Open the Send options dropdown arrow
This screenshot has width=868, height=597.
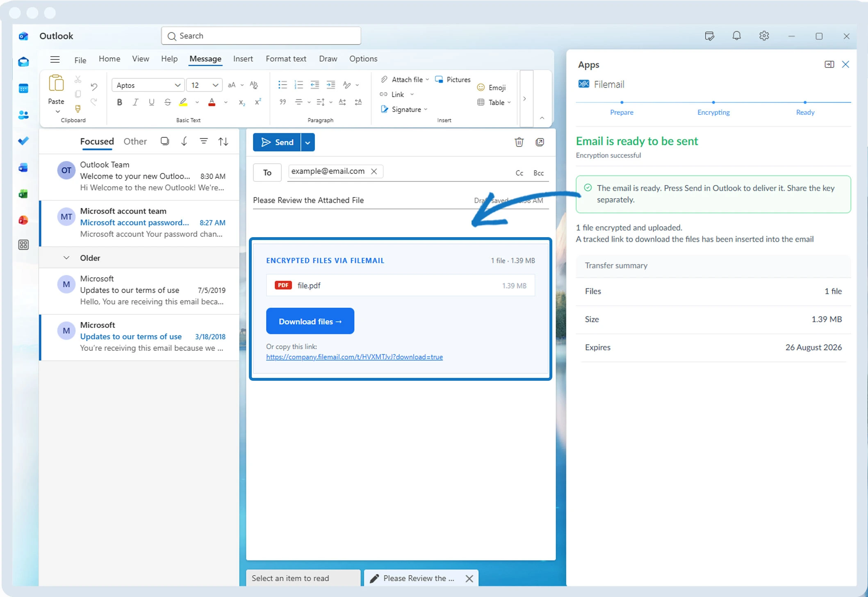coord(308,142)
